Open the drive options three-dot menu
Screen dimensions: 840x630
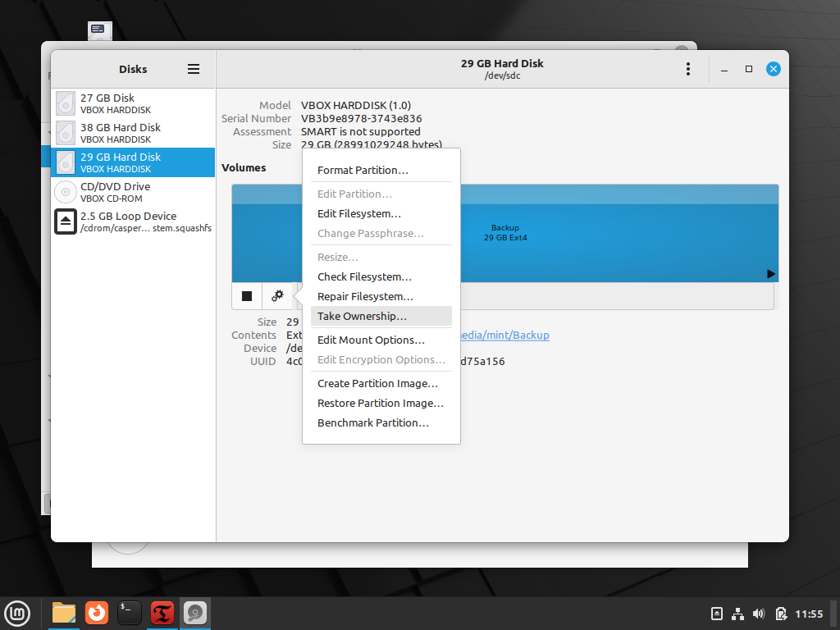688,69
